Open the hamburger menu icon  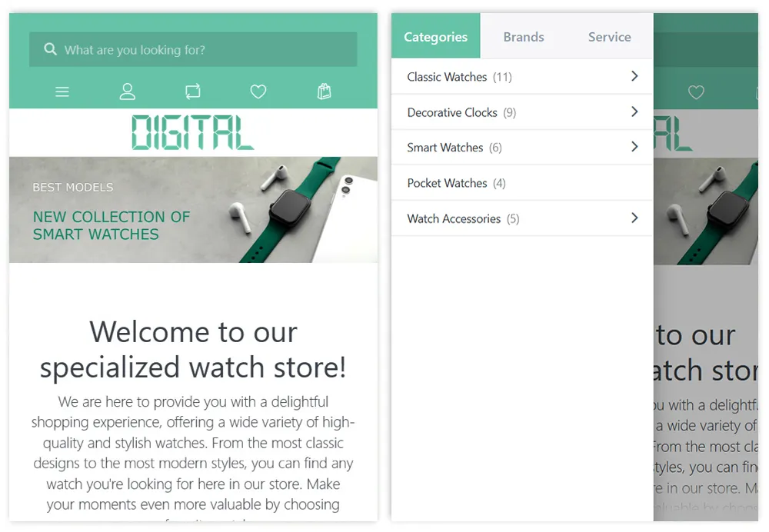point(62,92)
